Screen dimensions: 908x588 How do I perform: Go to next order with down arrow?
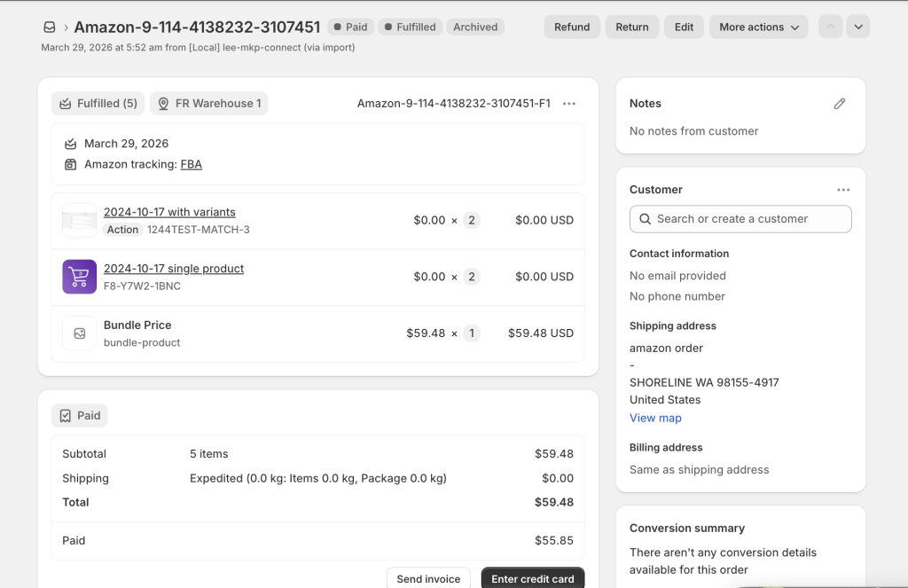click(x=857, y=27)
